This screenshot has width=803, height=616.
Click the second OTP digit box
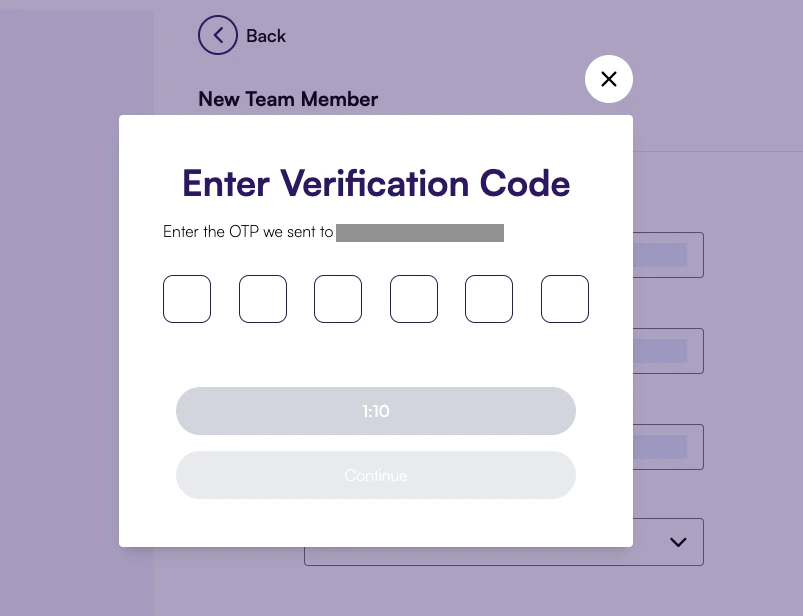point(262,298)
